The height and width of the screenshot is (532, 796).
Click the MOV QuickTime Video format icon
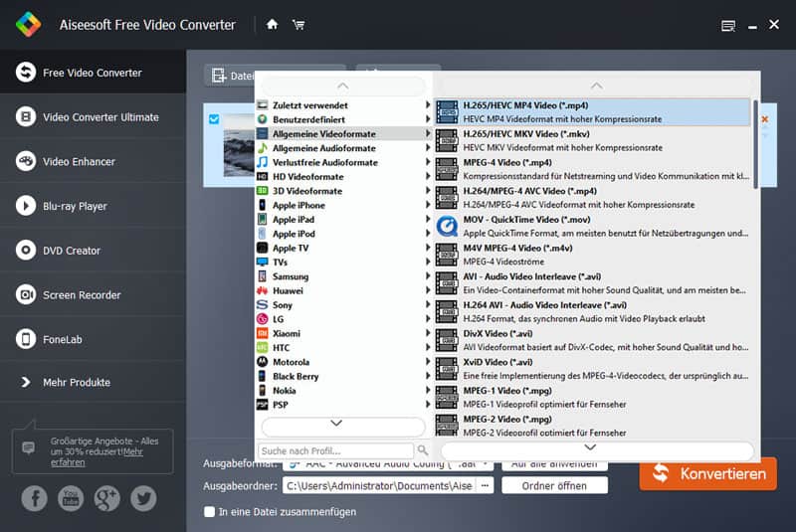pos(447,226)
